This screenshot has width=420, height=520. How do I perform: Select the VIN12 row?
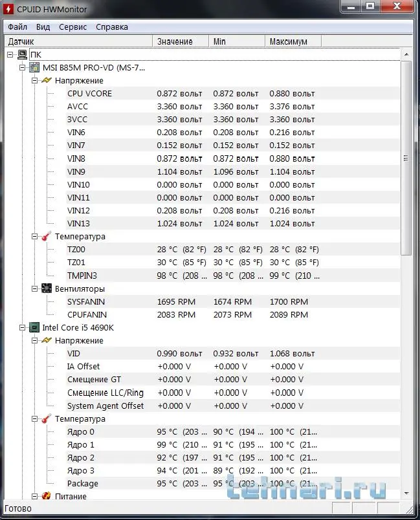232,211
